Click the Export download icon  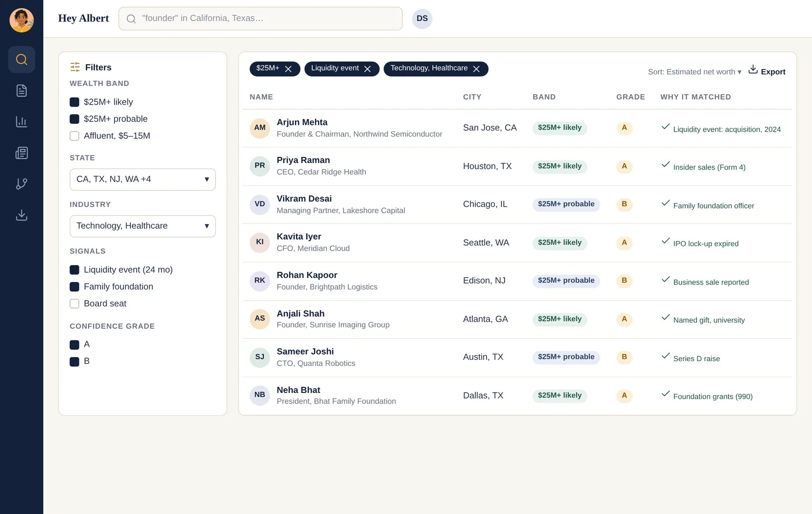753,69
